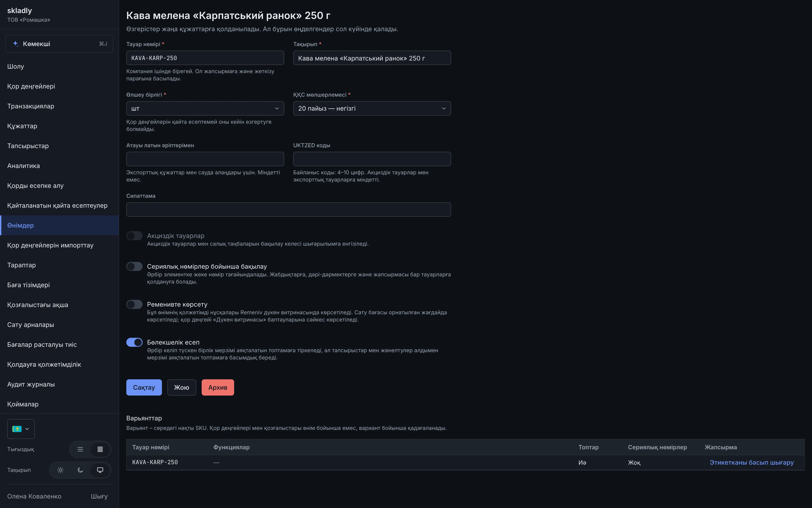Expand the language selector chevron
Image resolution: width=812 pixels, height=508 pixels.
pos(27,429)
